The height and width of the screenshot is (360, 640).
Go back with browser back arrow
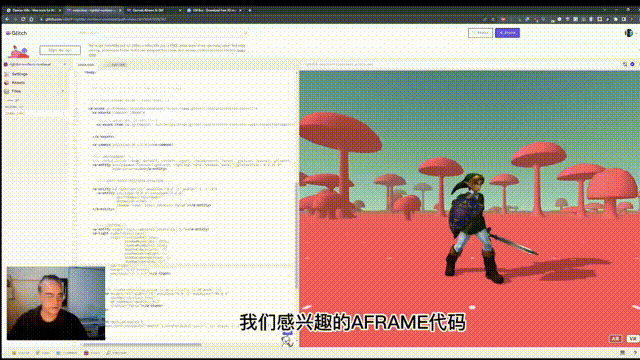pos(7,19)
